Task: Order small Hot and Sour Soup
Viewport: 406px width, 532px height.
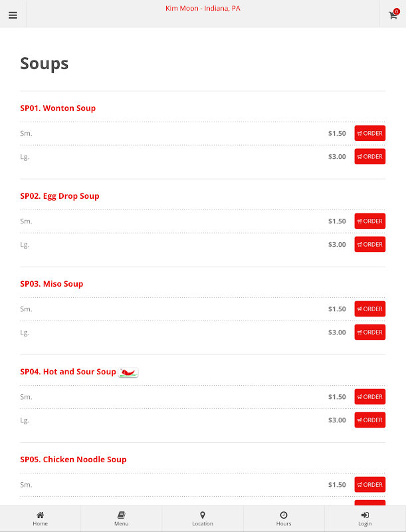Action: point(369,397)
